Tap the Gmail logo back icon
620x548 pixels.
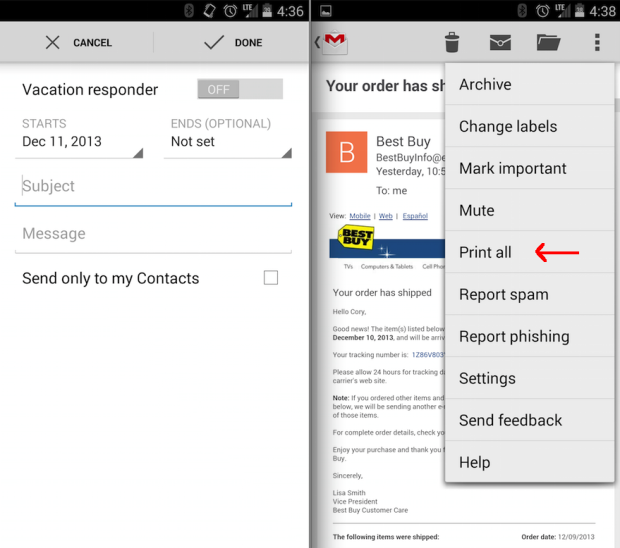tap(331, 42)
